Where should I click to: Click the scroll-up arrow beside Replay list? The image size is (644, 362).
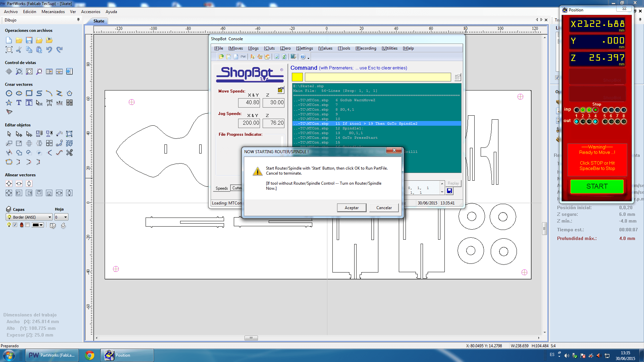442,183
